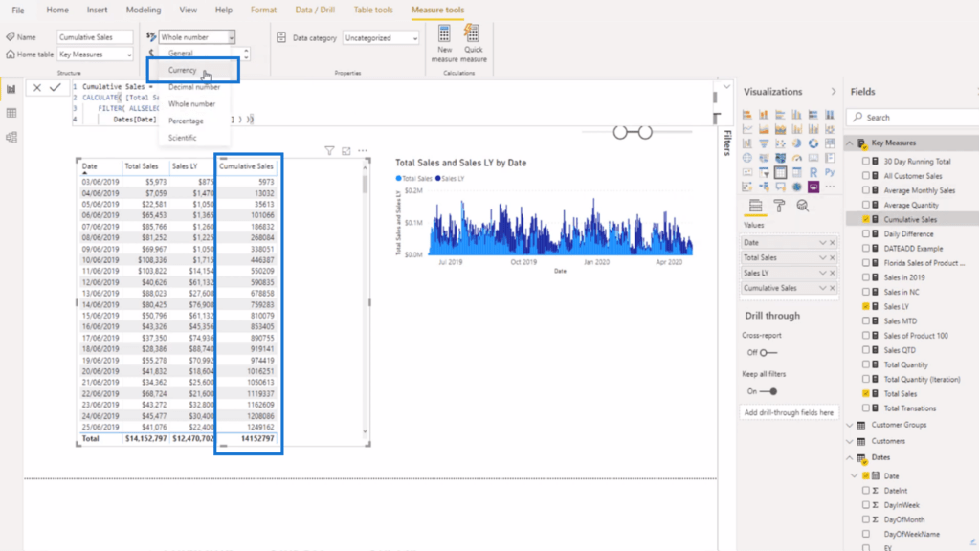Select the funnel visualization

[764, 143]
